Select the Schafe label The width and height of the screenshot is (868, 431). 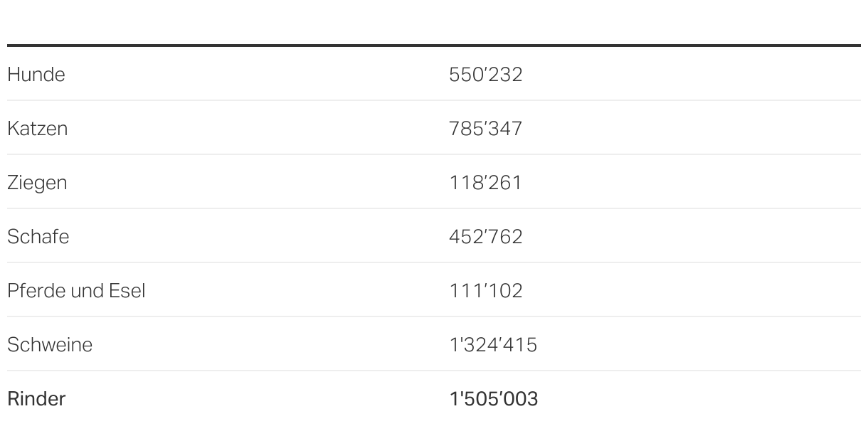(x=38, y=237)
